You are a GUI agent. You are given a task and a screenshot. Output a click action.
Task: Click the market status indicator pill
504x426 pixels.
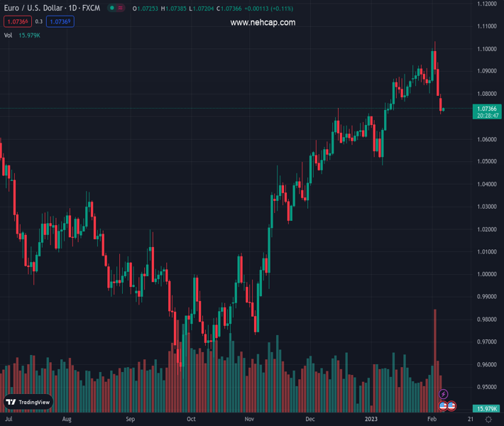coord(115,8)
